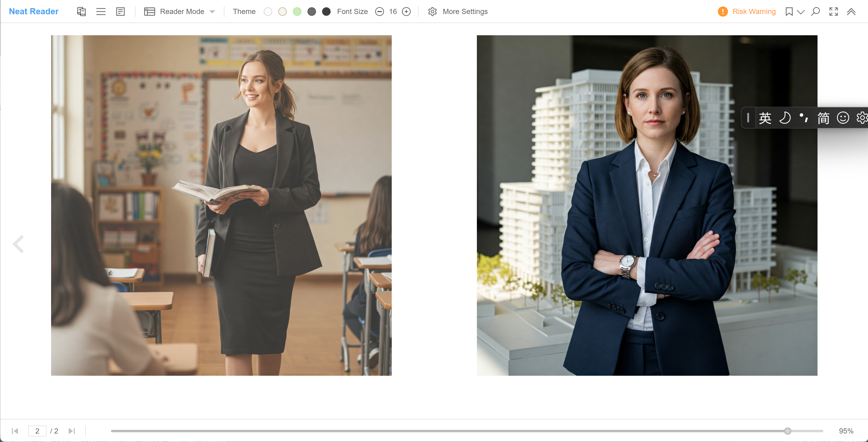Decrease the font size
Viewport: 868px width, 442px height.
[x=380, y=12]
